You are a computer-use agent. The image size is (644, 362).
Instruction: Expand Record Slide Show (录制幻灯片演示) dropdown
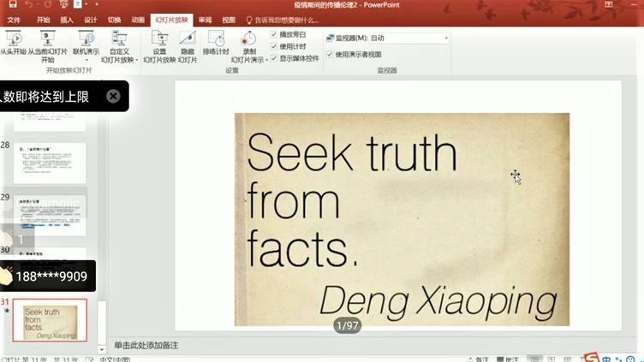[x=248, y=60]
